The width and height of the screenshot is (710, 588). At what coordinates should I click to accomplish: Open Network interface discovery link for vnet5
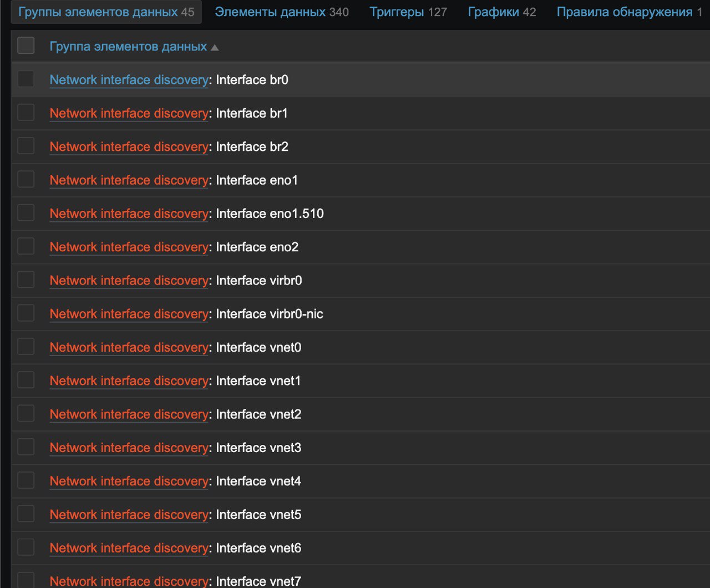tap(129, 515)
